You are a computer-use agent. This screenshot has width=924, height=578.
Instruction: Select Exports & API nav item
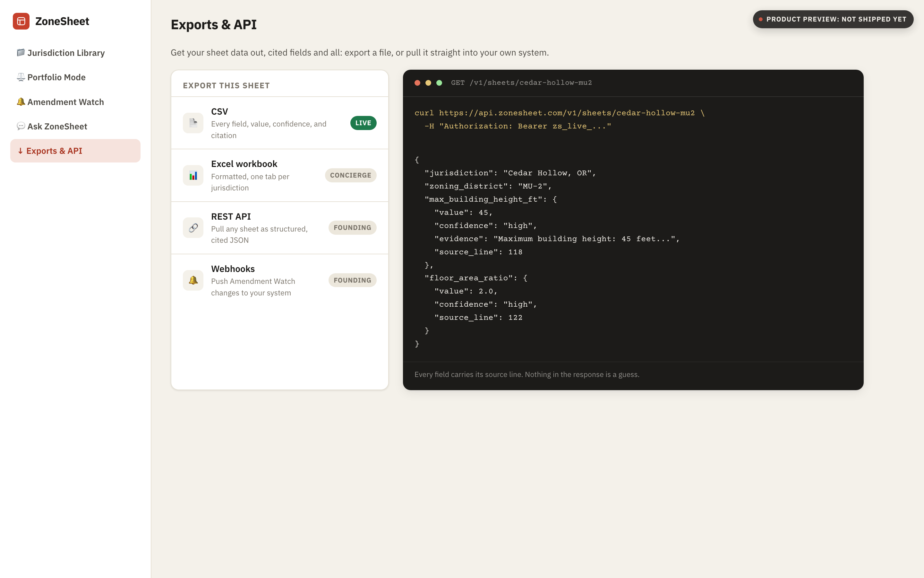(75, 151)
